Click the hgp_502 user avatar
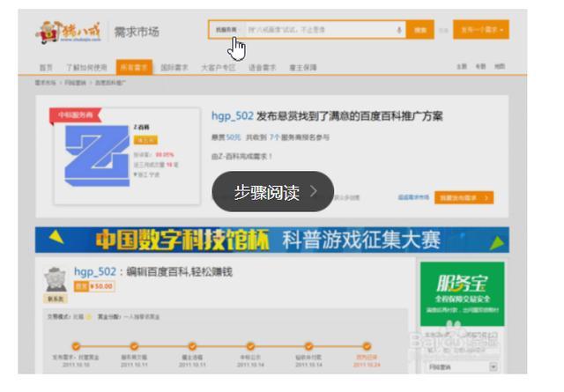This screenshot has width=564, height=392. (55, 279)
